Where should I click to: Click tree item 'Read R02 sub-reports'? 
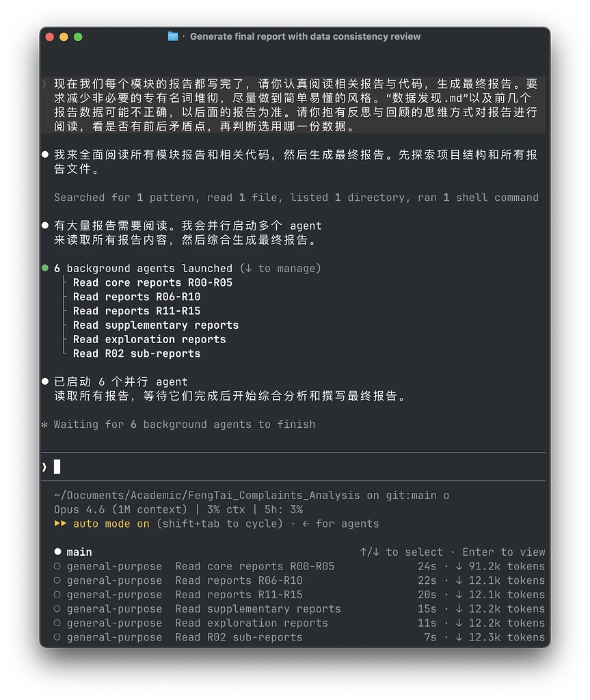pos(137,353)
